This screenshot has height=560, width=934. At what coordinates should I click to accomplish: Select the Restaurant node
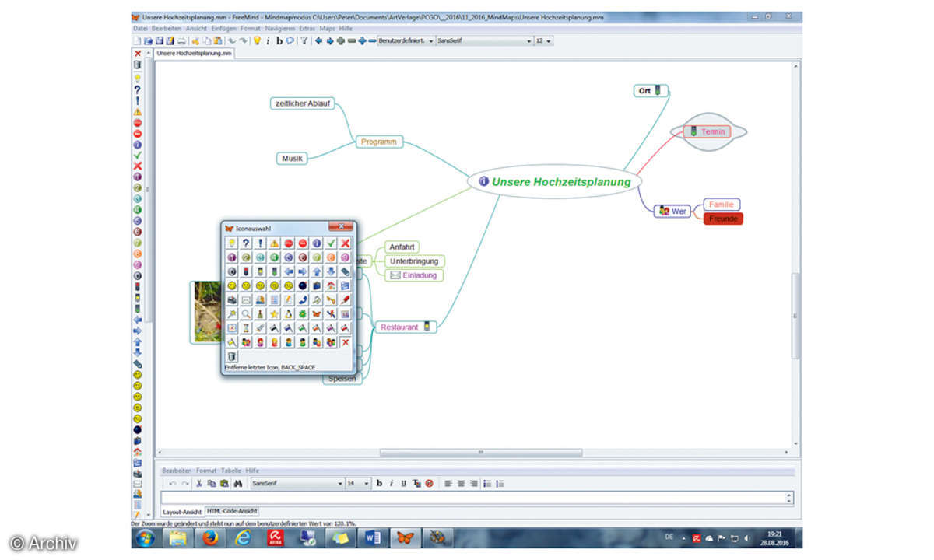[406, 327]
